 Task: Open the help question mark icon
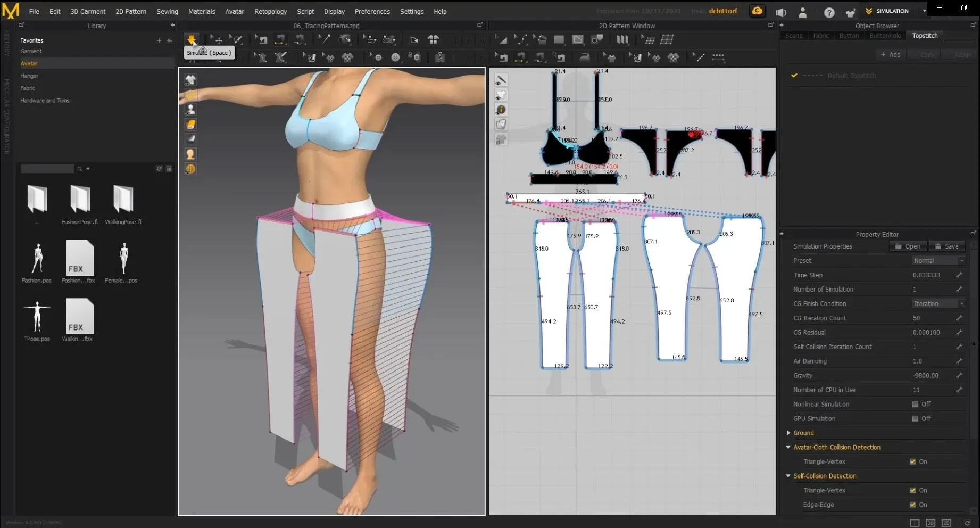click(x=829, y=12)
